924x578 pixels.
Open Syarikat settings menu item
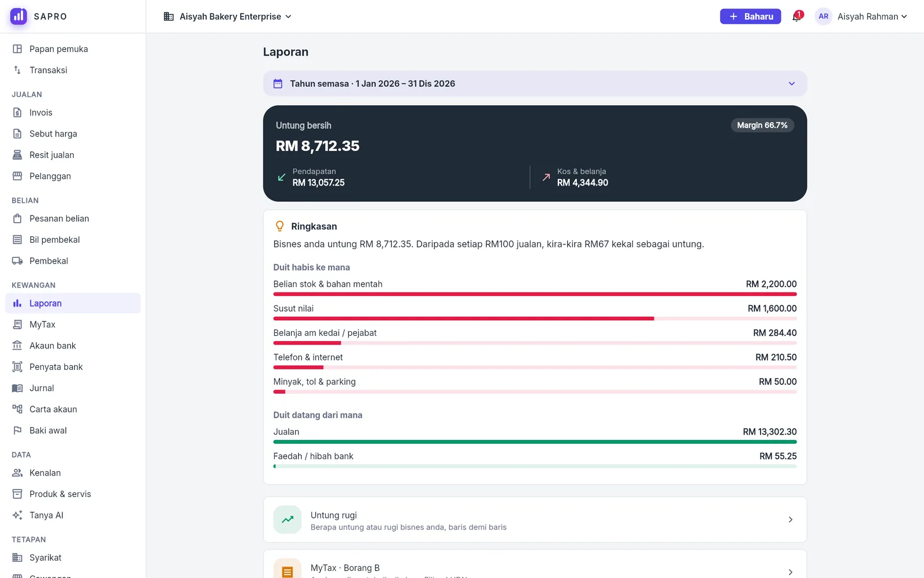pos(73,558)
